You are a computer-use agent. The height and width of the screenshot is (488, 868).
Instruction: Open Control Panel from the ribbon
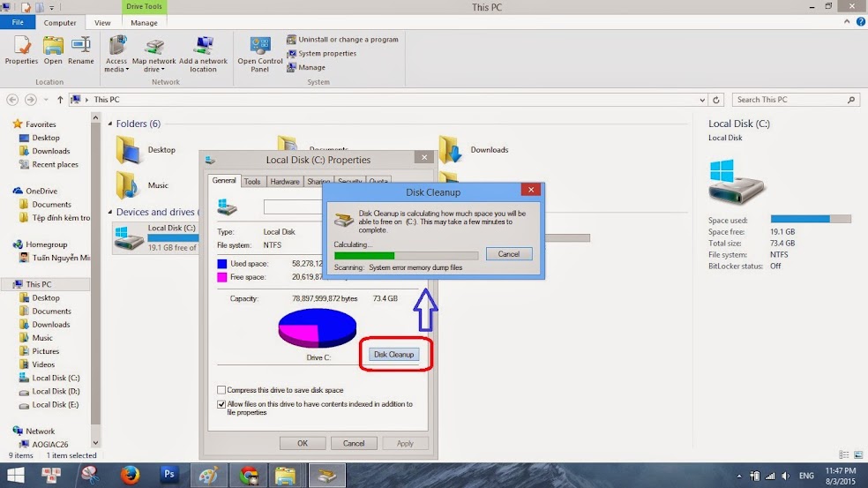(259, 54)
